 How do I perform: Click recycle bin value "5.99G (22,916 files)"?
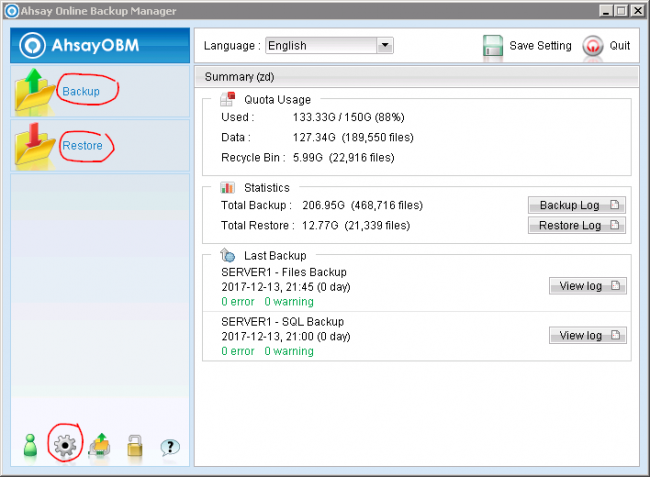tap(344, 157)
